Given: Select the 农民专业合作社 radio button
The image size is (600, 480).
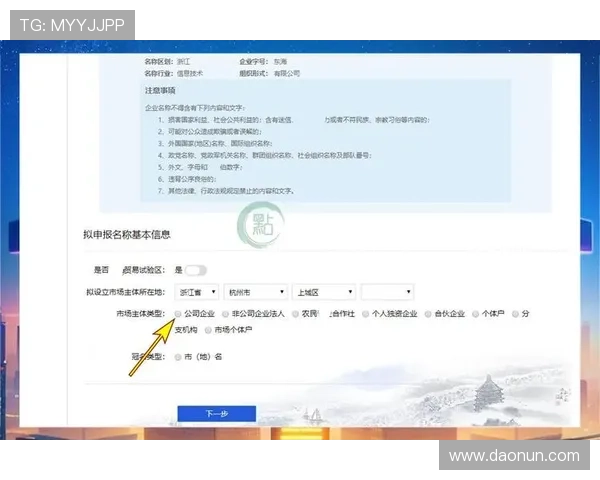Looking at the screenshot, I should pyautogui.click(x=295, y=314).
